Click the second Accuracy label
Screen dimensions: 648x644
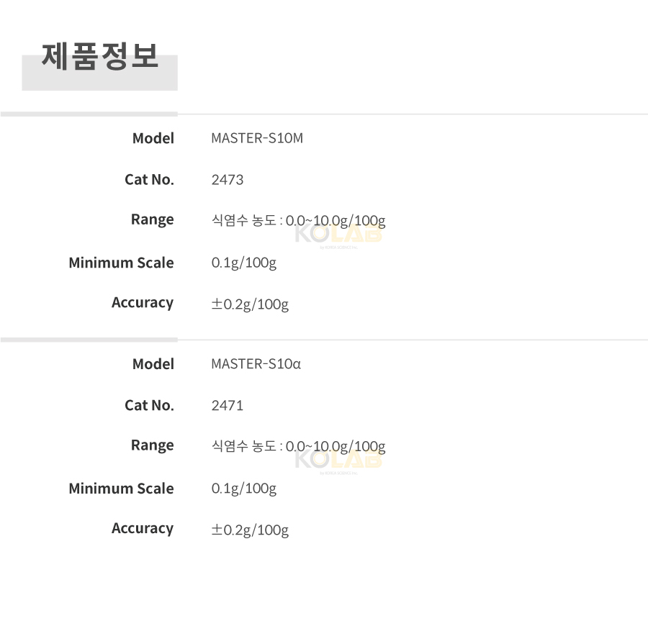click(x=143, y=529)
